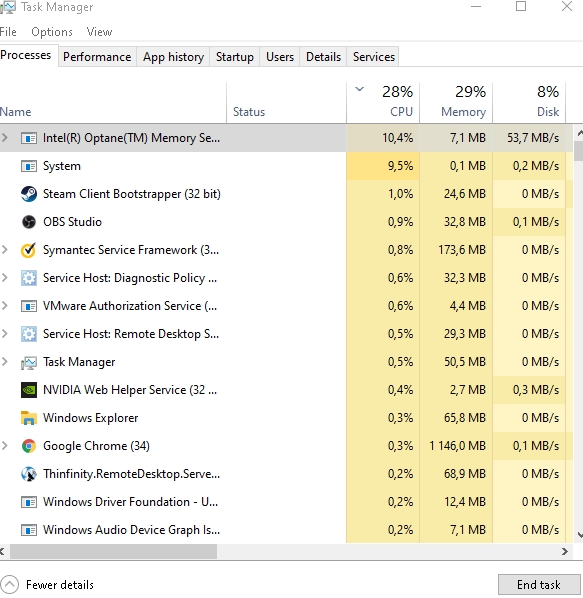
Task: Click the NVIDIA Web Helper Service icon
Action: (x=29, y=390)
